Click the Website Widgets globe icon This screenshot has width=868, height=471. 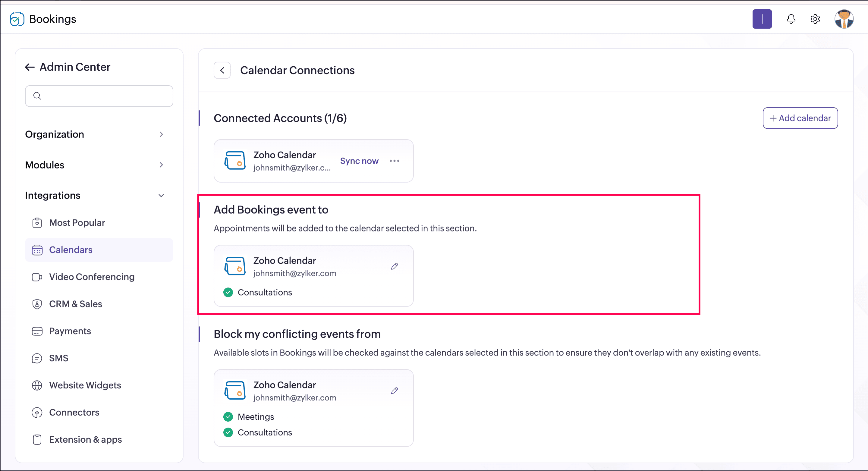[37, 385]
